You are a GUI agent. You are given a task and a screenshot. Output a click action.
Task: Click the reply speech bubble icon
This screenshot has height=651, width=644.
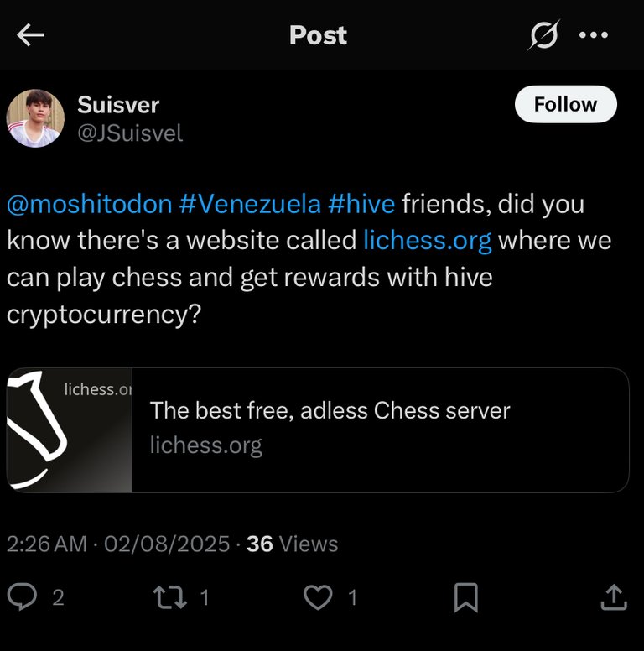coord(23,596)
